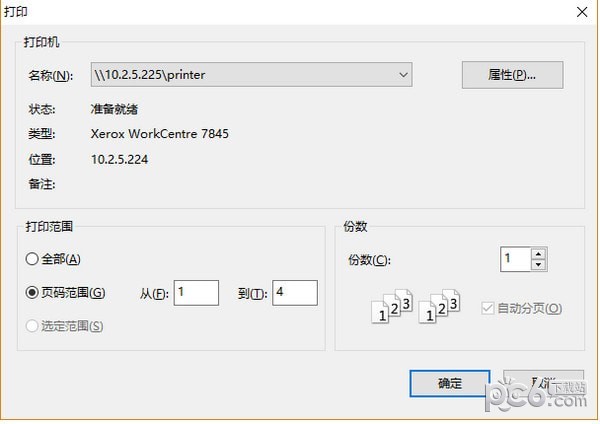Increase copies with the up arrow
Image resolution: width=600 pixels, height=424 pixels.
[539, 254]
